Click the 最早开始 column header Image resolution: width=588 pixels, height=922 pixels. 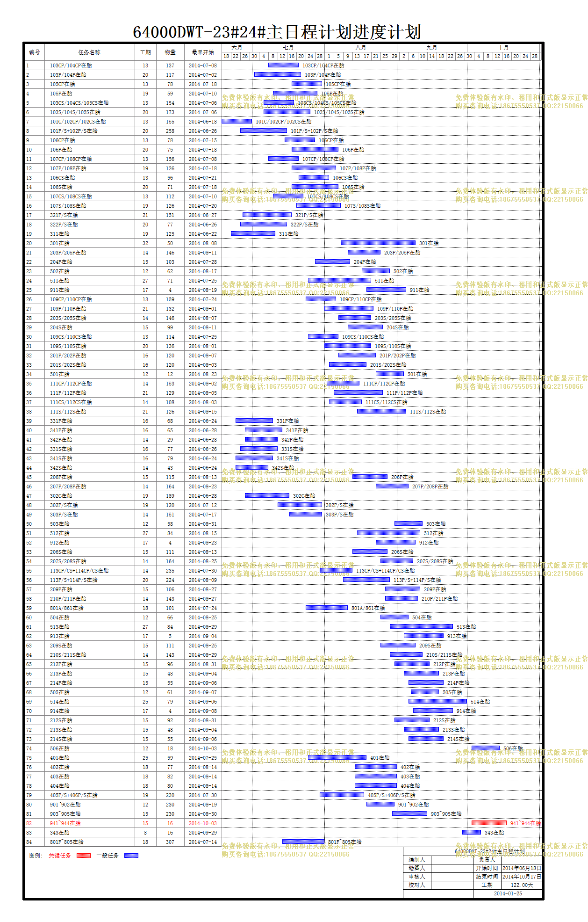(203, 52)
